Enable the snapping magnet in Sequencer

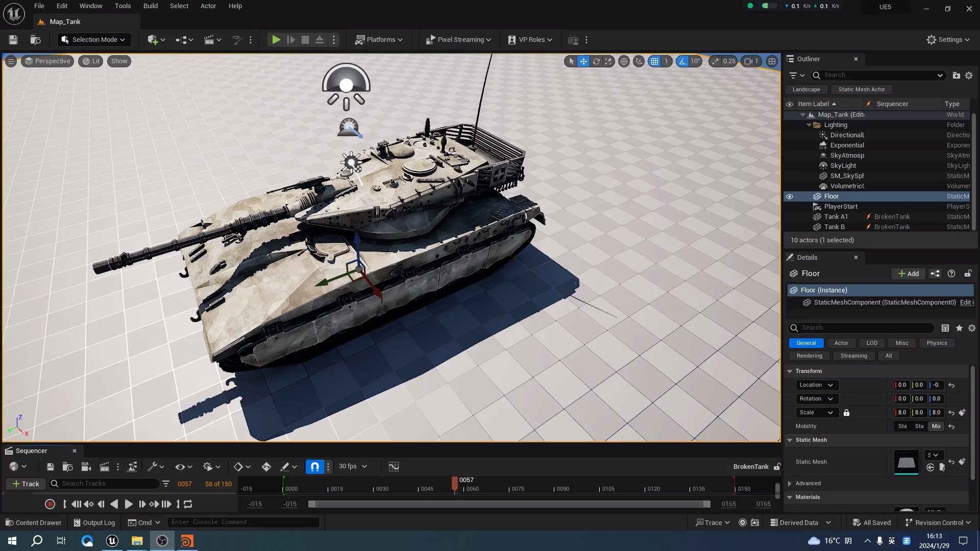click(x=314, y=466)
